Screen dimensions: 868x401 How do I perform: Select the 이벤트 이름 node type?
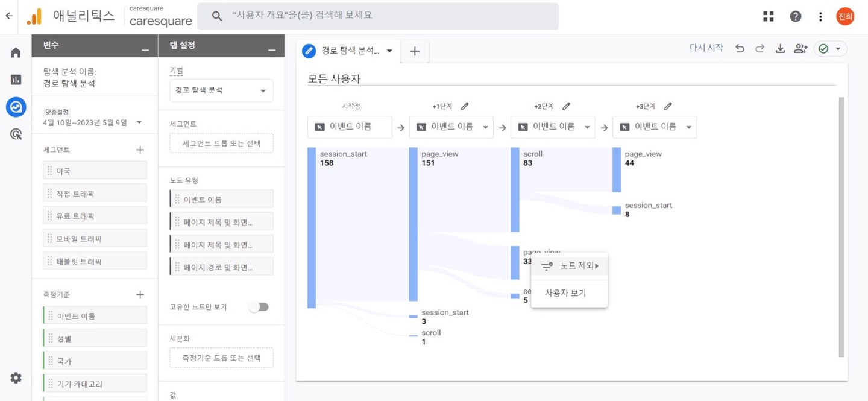pos(221,199)
